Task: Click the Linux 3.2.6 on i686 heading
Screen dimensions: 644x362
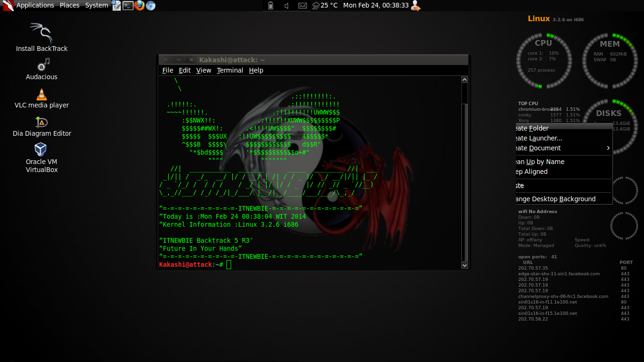Action: (x=556, y=19)
